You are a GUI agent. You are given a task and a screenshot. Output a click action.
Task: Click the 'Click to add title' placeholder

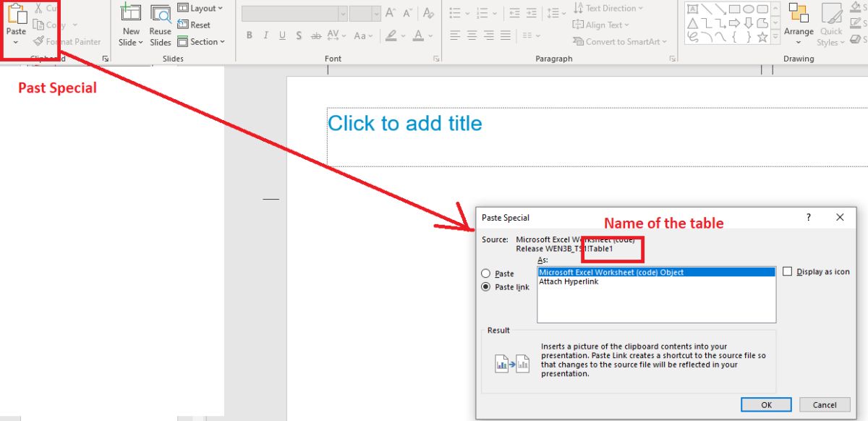click(405, 123)
